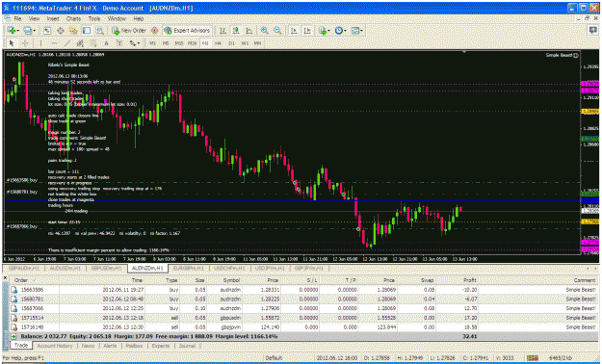Open the chart Templates icon
602x364 pixels.
pos(355,31)
